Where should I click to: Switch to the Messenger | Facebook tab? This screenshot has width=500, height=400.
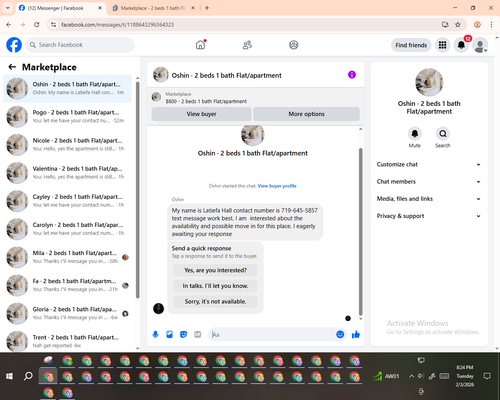[61, 8]
